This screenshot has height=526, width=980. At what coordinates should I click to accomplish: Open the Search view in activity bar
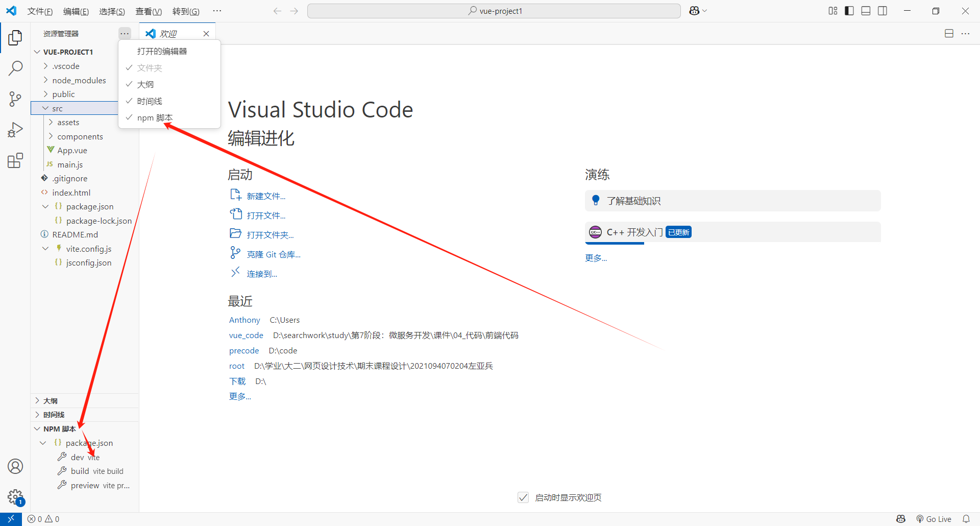tap(15, 68)
